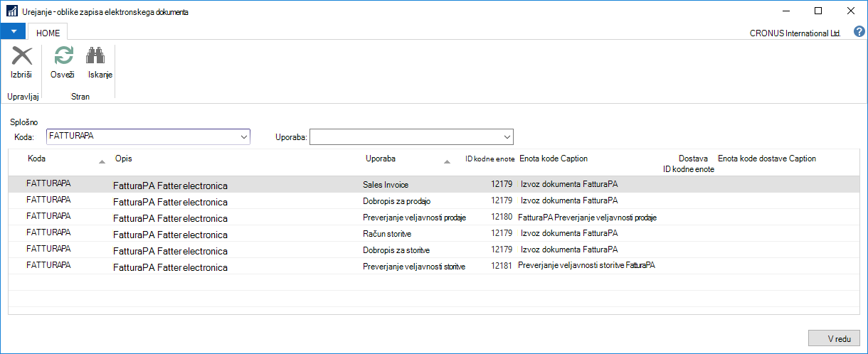Click the V redu button

835,338
